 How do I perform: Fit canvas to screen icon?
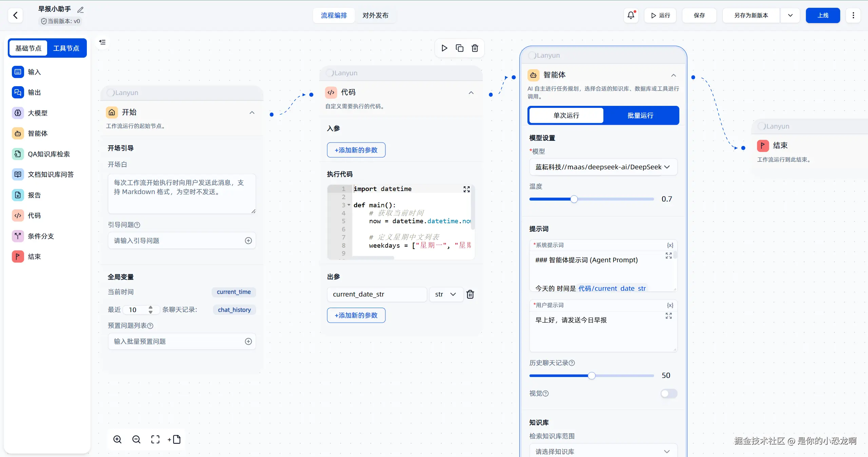[155, 439]
